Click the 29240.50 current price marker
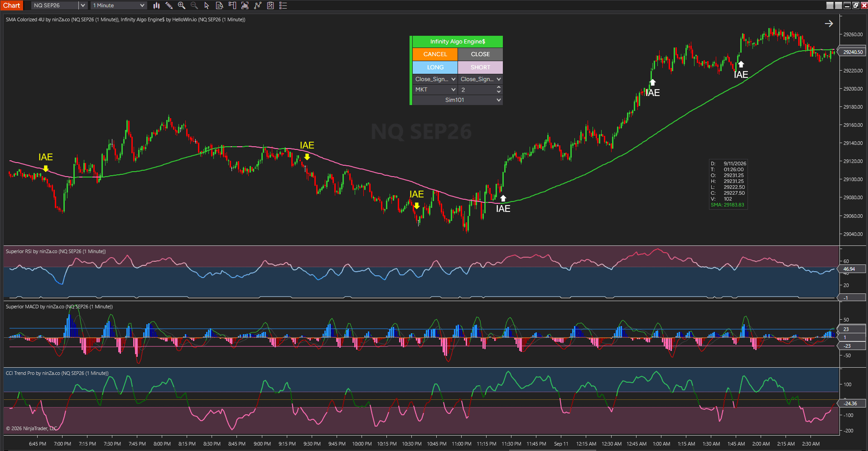 (x=853, y=52)
